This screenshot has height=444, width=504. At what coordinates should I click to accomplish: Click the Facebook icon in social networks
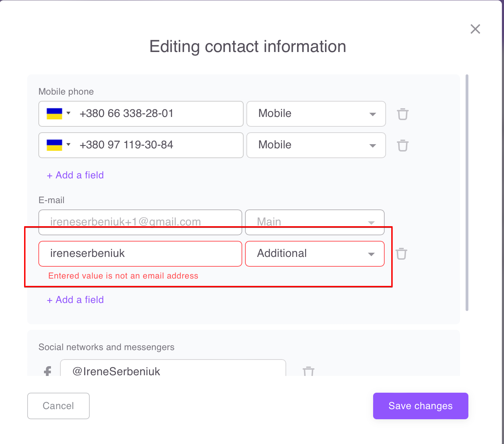click(48, 371)
